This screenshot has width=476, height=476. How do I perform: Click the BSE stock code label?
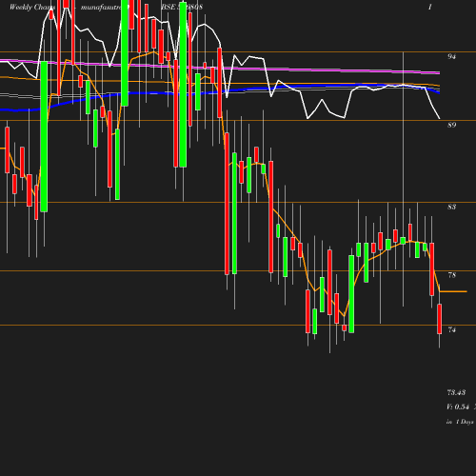pyautogui.click(x=182, y=7)
